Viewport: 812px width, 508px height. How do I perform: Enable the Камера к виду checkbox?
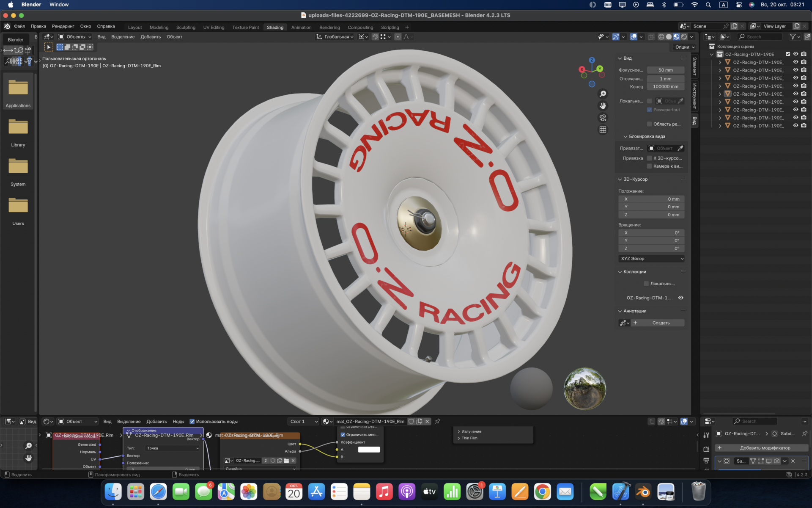pos(650,166)
